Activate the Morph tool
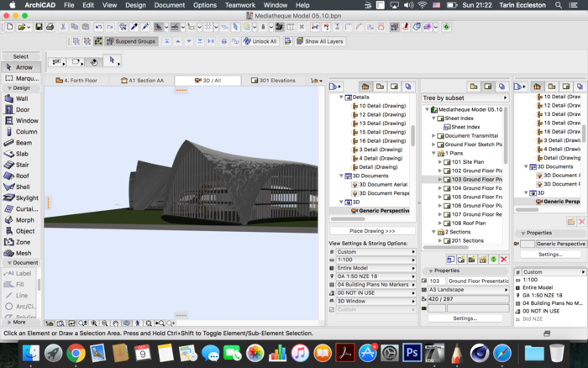Viewport: 588px width, 368px height. click(x=21, y=220)
